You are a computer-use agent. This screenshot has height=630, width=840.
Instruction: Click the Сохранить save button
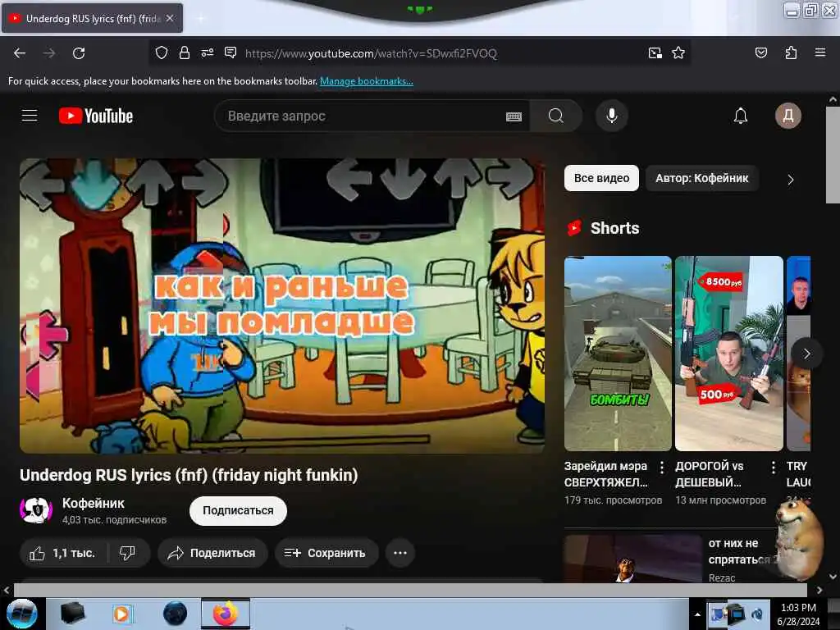click(326, 553)
